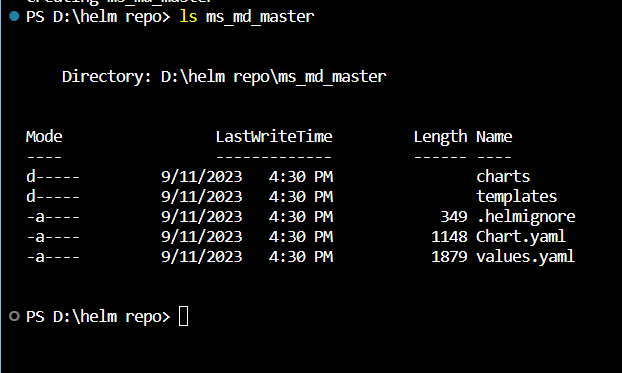Click the .helmignore file name
This screenshot has height=373, width=622.
[526, 217]
